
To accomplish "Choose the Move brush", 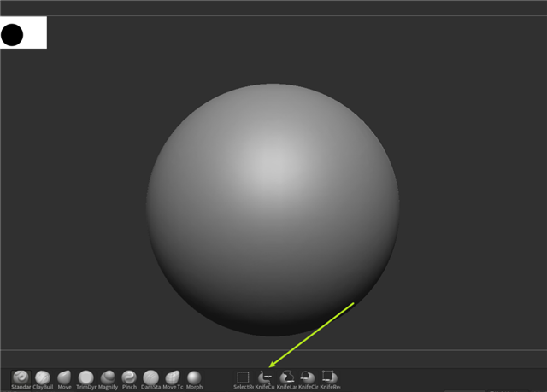I will point(64,380).
